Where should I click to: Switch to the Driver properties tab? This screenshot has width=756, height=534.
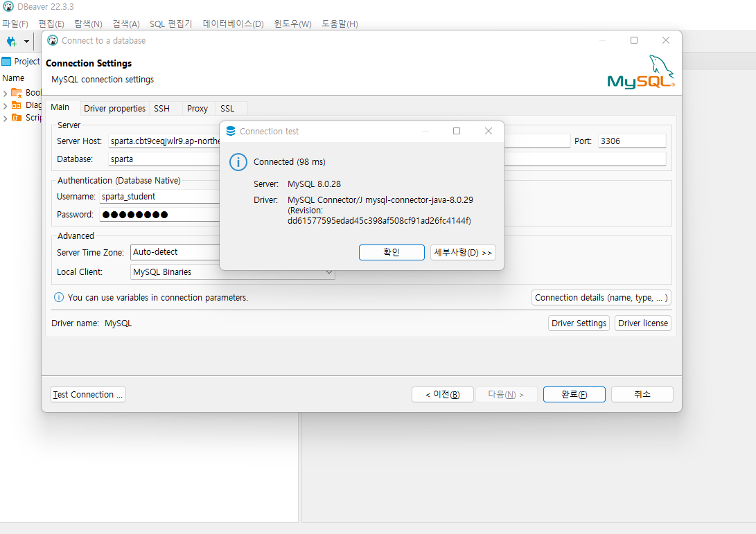(x=115, y=109)
